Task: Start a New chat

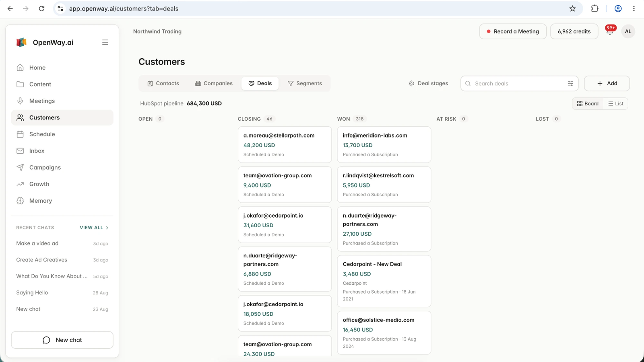Action: pyautogui.click(x=62, y=340)
